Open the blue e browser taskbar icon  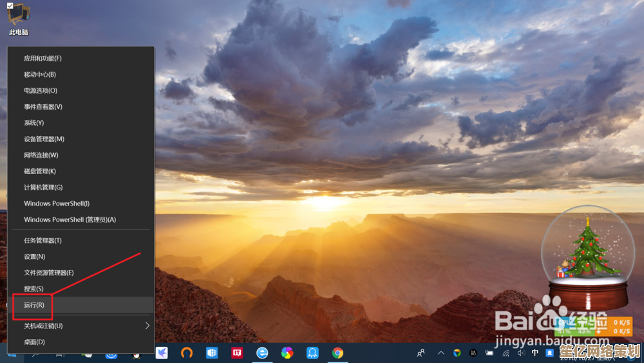[262, 353]
